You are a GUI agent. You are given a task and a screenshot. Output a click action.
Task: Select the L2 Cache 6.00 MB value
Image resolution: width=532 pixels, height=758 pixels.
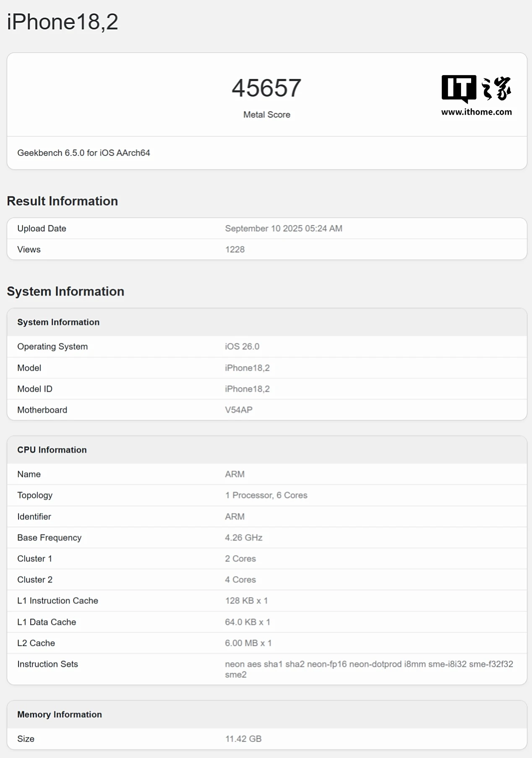point(248,643)
